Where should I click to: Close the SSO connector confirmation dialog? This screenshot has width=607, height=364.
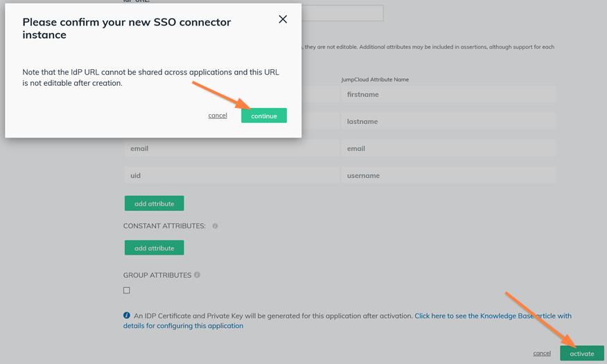click(283, 19)
